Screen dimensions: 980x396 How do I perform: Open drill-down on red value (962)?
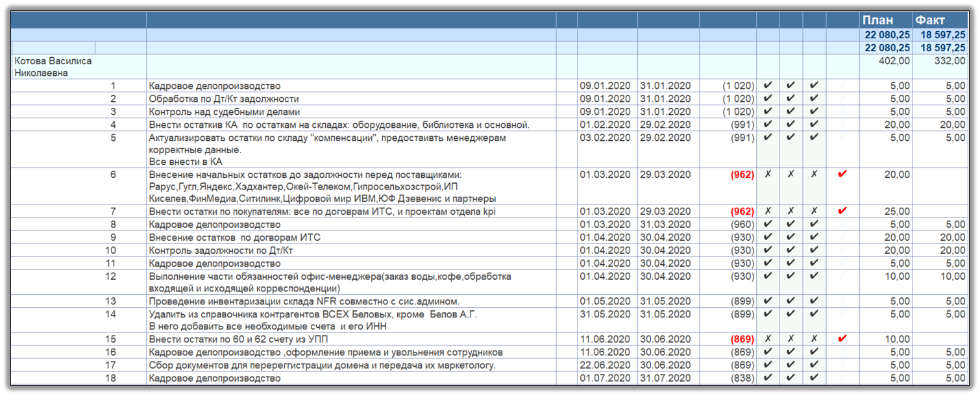coord(741,174)
